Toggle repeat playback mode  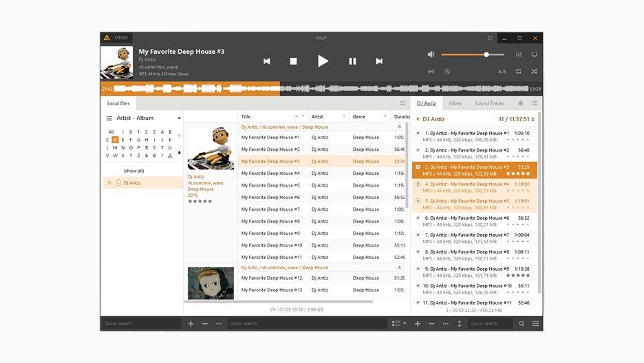(x=519, y=72)
